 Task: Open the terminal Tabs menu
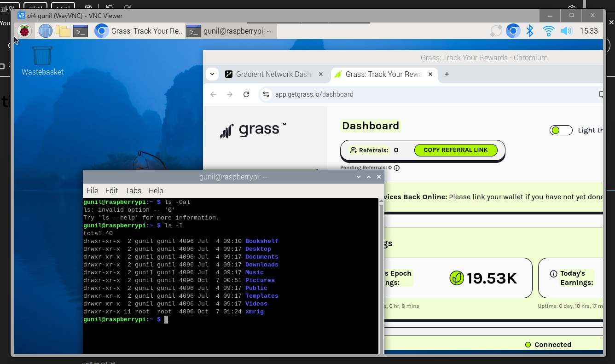click(133, 191)
